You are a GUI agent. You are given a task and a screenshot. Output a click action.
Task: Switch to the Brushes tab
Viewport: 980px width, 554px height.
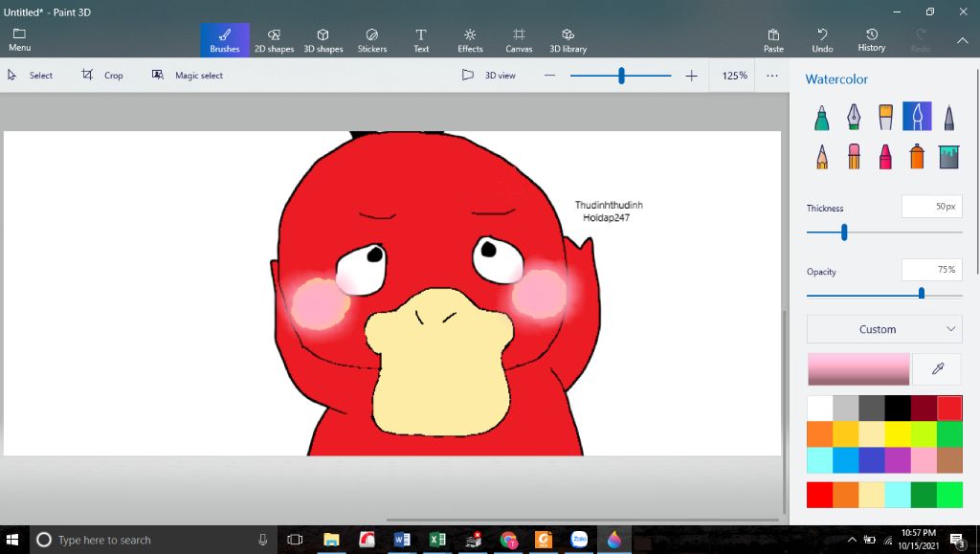point(224,40)
